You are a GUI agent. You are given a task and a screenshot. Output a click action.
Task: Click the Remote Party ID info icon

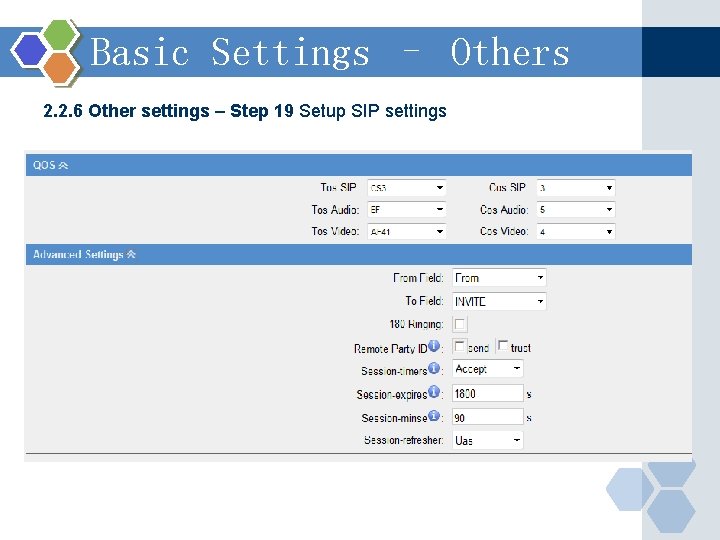tap(434, 346)
